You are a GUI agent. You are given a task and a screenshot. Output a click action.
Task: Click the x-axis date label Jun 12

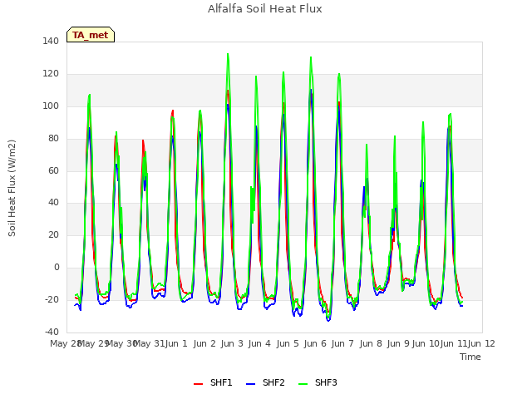pos(481,343)
